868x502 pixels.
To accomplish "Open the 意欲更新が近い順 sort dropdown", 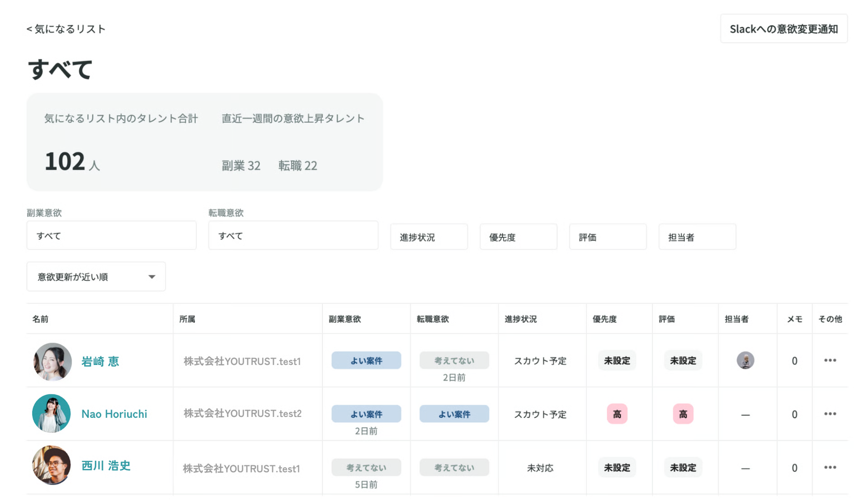I will point(96,276).
